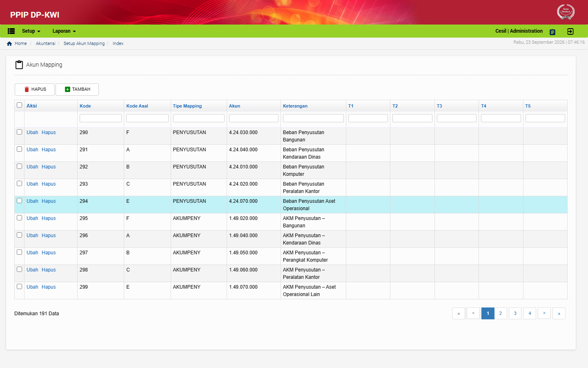Click the HAPUS delete button
The width and height of the screenshot is (588, 368).
35,90
